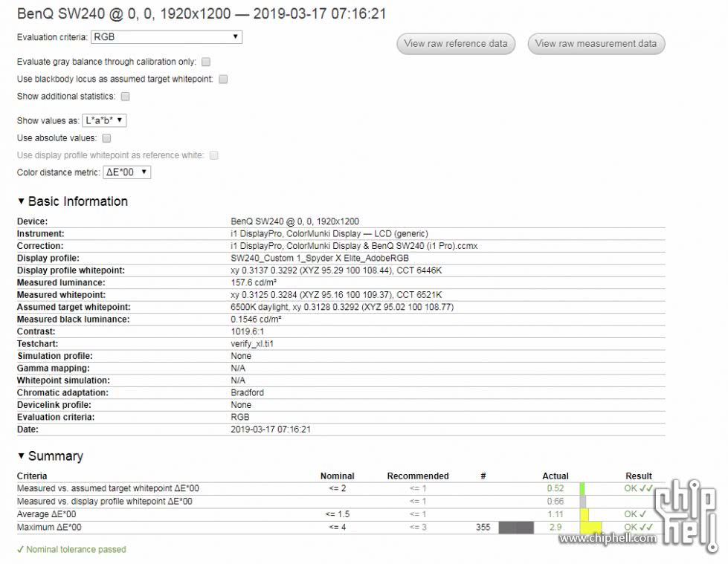This screenshot has height=564, width=728.
Task: Click Nominal tolerance passed message
Action: pos(71,550)
